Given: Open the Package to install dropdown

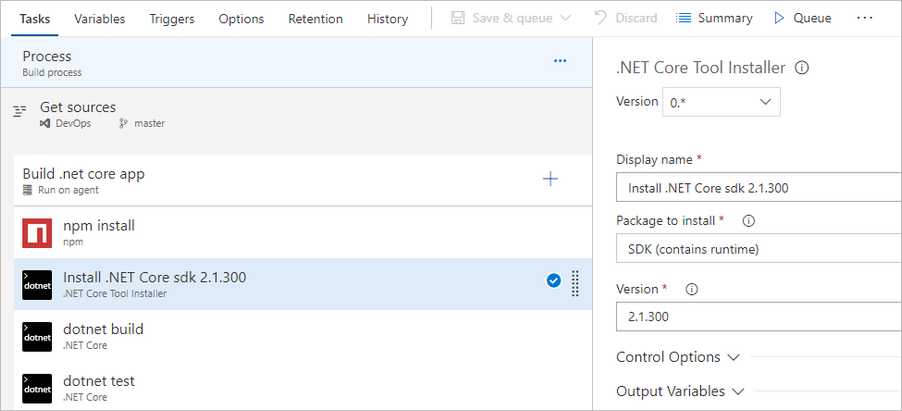Looking at the screenshot, I should 759,249.
